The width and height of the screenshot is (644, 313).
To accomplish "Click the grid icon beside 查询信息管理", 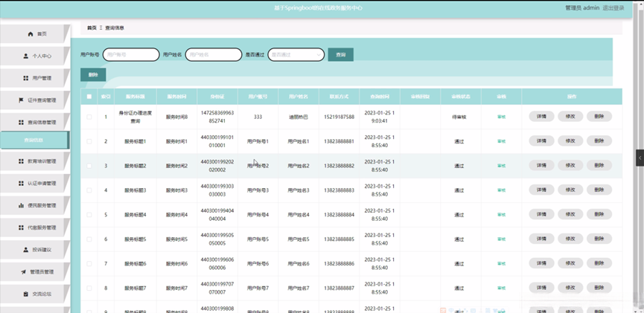I will coord(22,122).
